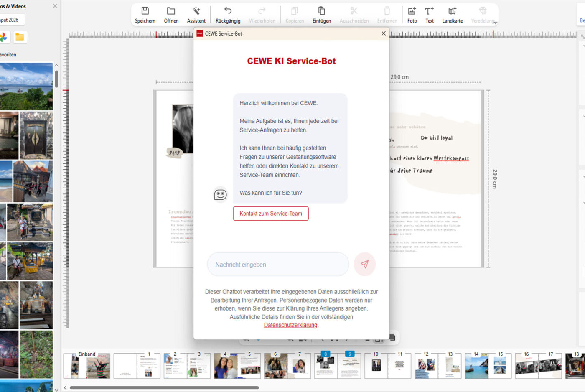Expand the toolbar overflow arrow
585x392 pixels.
coord(496,23)
